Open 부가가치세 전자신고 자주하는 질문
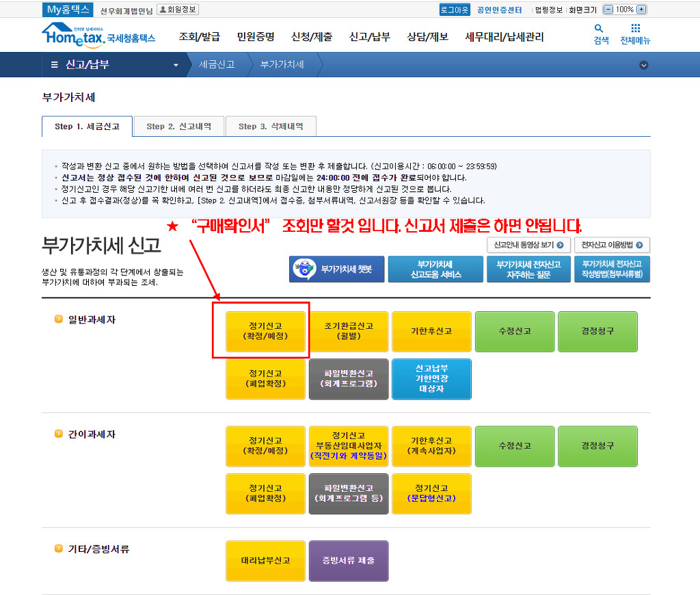Image resolution: width=700 pixels, height=595 pixels. 528,269
